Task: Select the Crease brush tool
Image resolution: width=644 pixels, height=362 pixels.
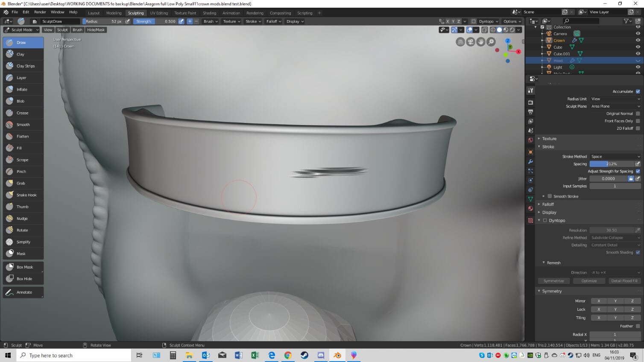Action: pos(23,113)
